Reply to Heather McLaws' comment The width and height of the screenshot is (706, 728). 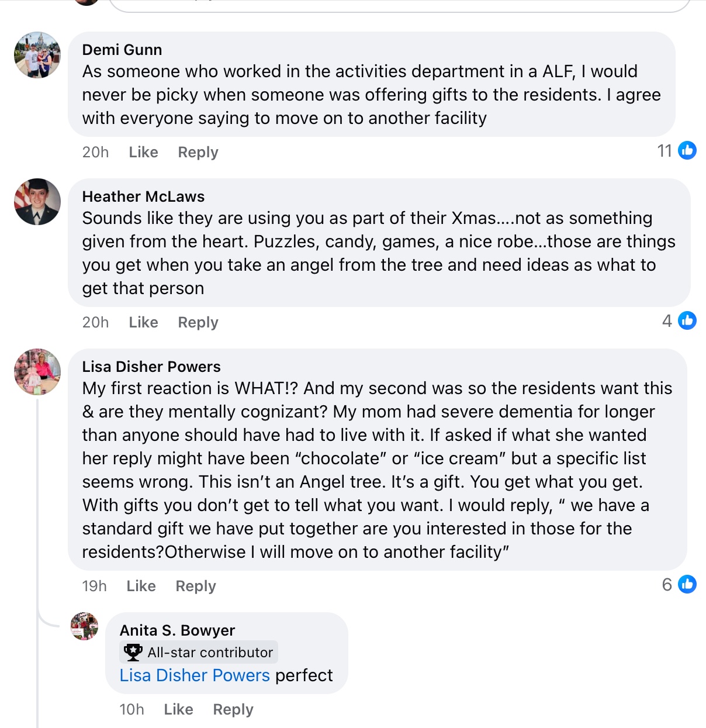tap(198, 322)
